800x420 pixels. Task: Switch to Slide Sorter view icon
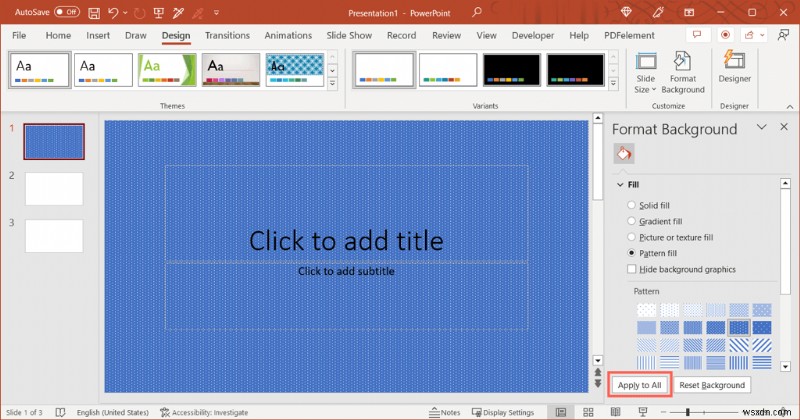588,412
